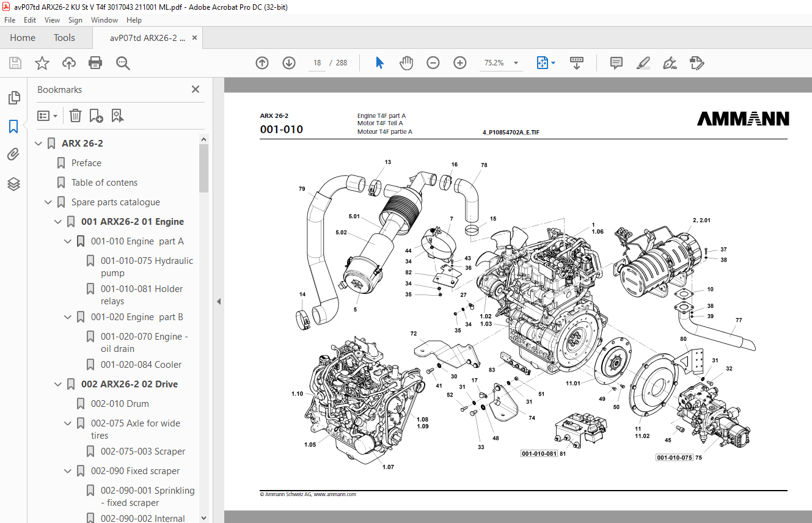Open 002-090-001 Sprinkling - fixed scraper bookmark
This screenshot has height=523, width=812.
[x=148, y=497]
